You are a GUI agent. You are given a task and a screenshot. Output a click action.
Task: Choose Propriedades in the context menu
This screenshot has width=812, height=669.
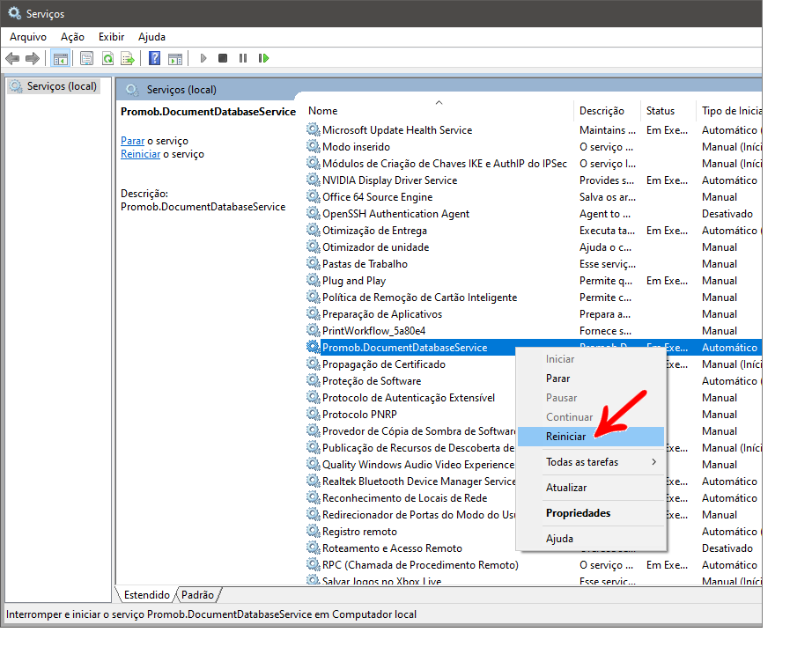pos(591,513)
